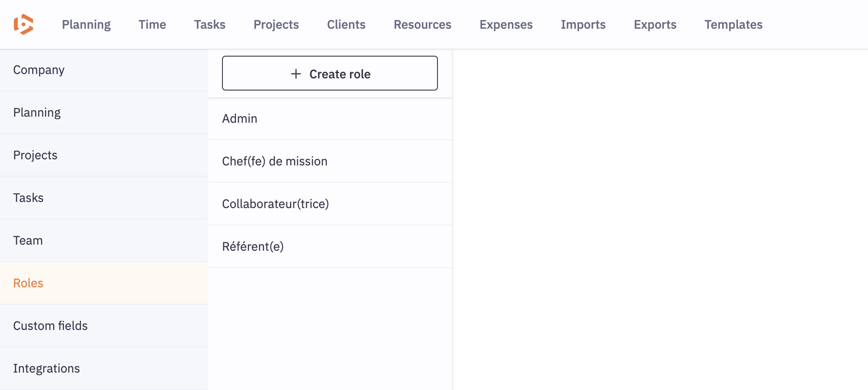Select the Roles sidebar item

click(x=28, y=283)
